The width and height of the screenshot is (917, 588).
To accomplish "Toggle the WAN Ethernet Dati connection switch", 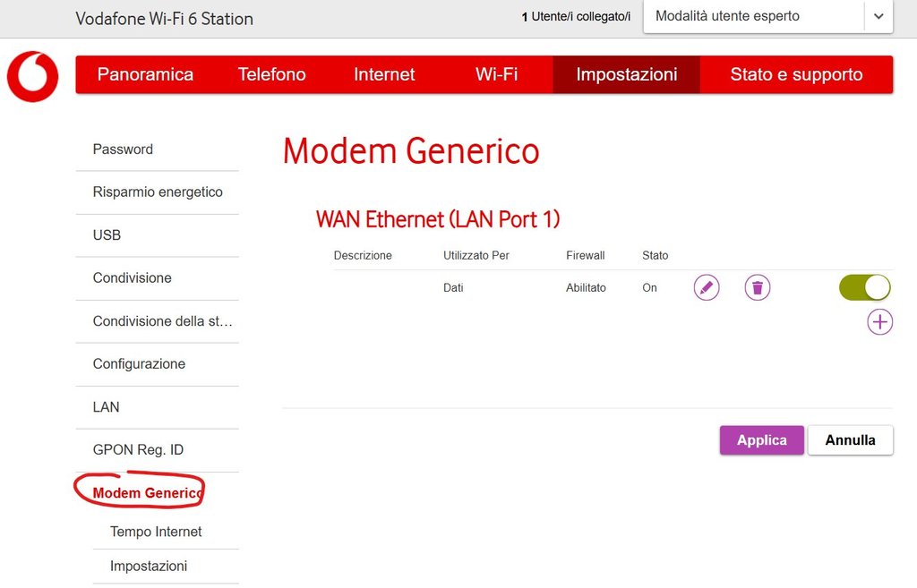I will (x=864, y=287).
